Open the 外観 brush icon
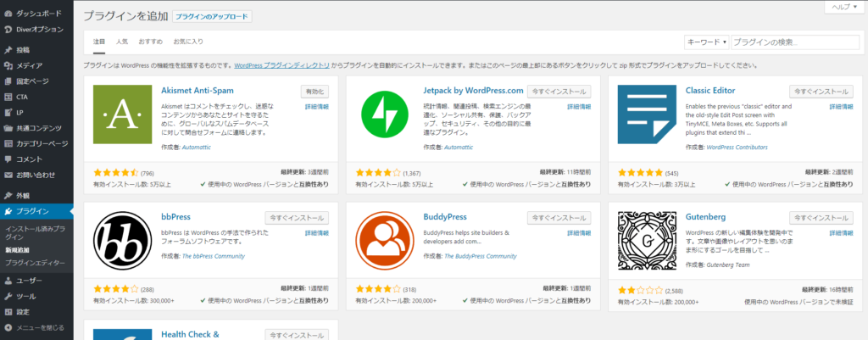This screenshot has width=868, height=340. (x=8, y=196)
